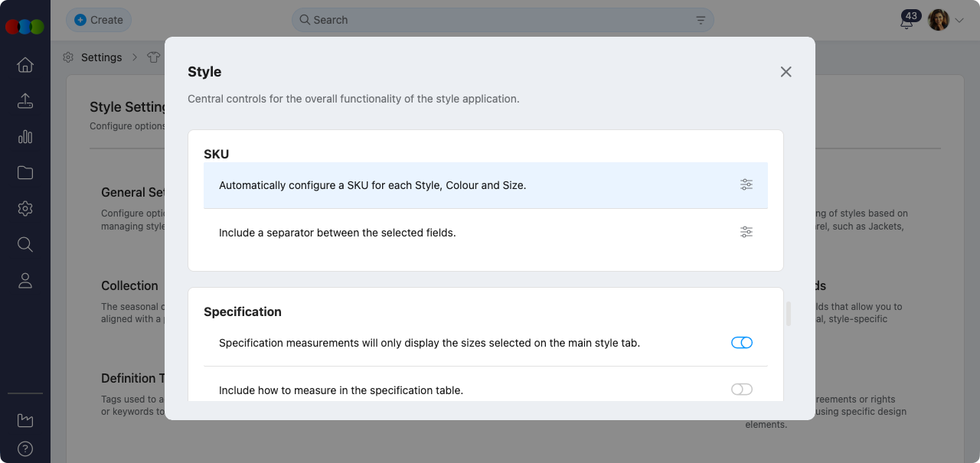Open the notifications bell with 43 badge
The image size is (980, 463).
[907, 21]
